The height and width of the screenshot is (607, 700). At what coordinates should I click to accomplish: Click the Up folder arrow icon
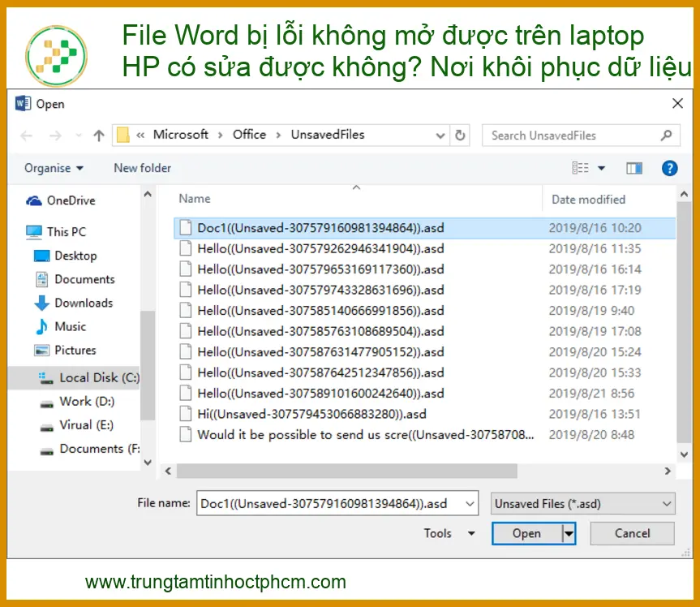pyautogui.click(x=99, y=136)
